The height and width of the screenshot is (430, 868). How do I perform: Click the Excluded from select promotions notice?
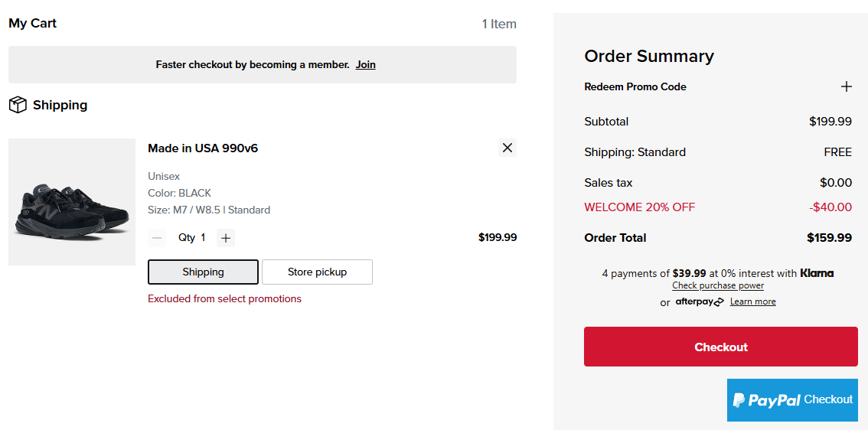[224, 298]
